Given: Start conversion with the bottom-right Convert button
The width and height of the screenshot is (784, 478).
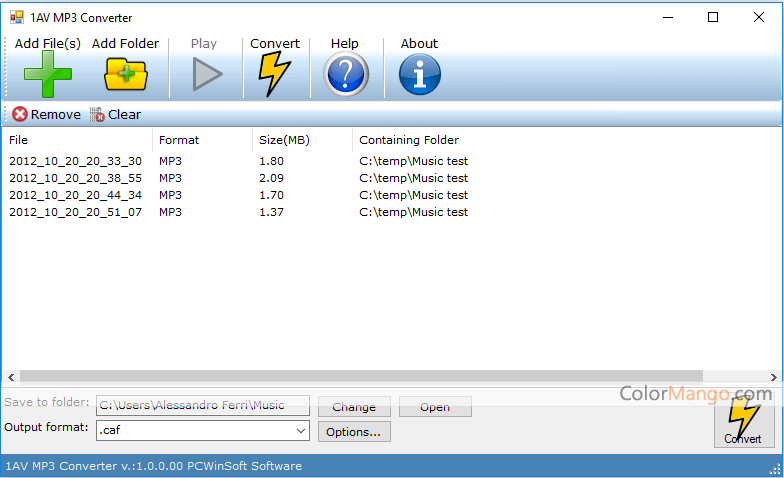Looking at the screenshot, I should tap(744, 420).
